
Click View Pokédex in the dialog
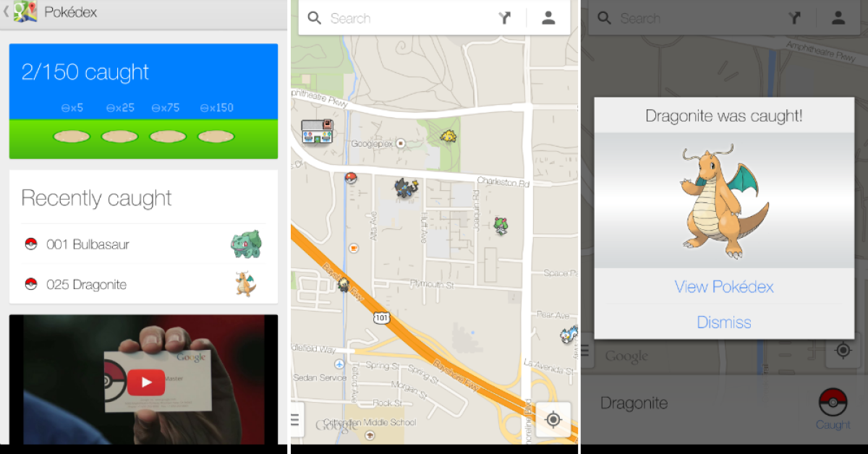tap(724, 287)
